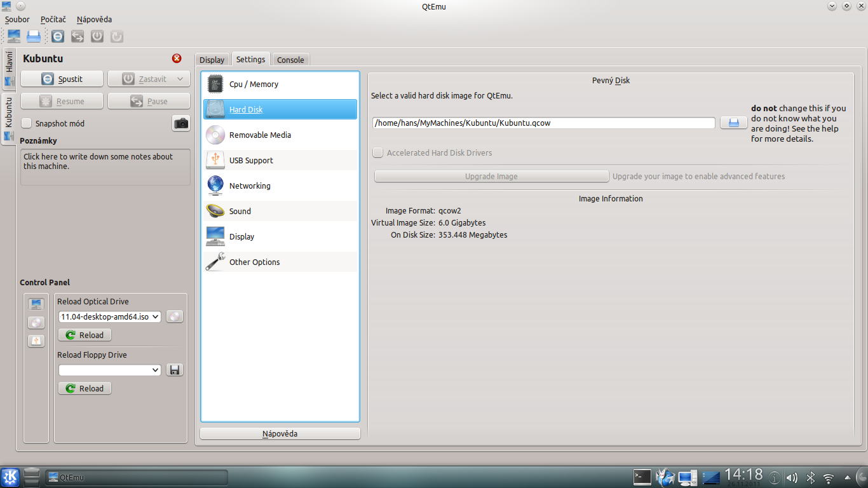Click the monitor icon in Control Panel
Viewport: 868px width, 488px height.
36,304
